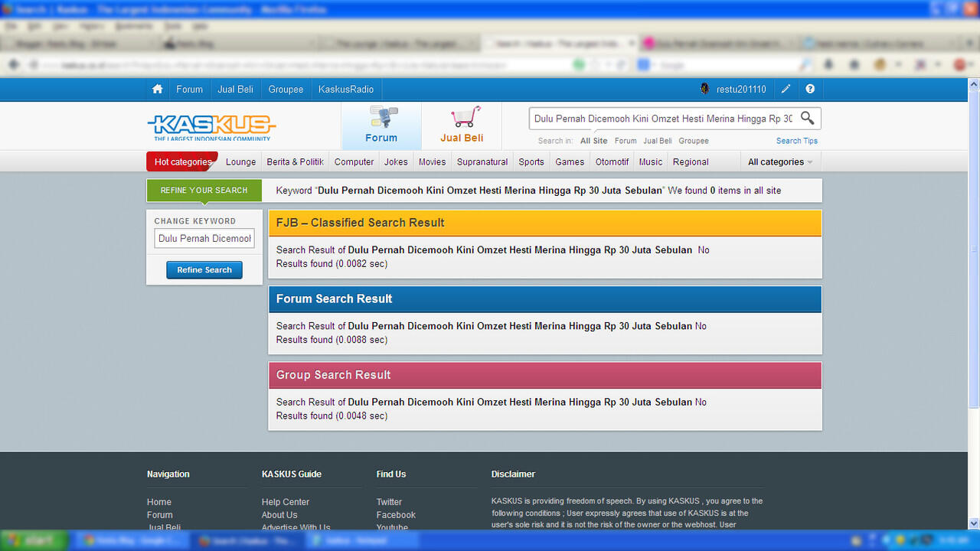Click the Refine Search button
This screenshot has height=551, width=980.
(204, 270)
